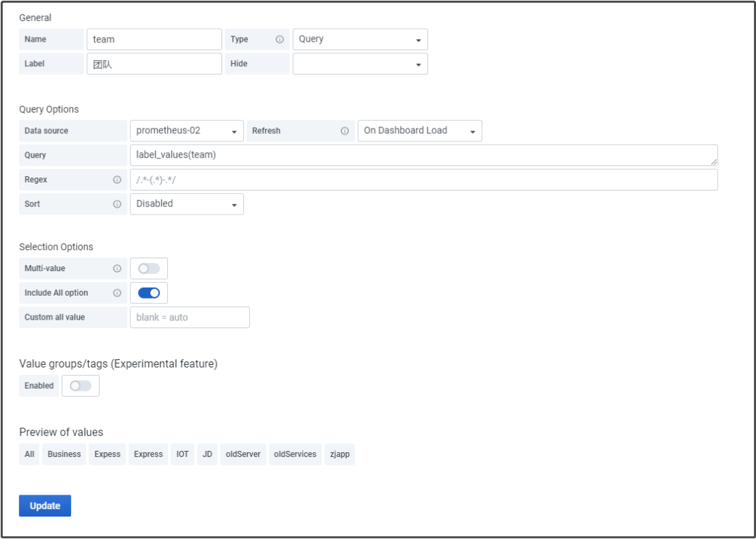The image size is (756, 539).
Task: Open the prometheus-02 data source dropdown
Action: coord(186,131)
